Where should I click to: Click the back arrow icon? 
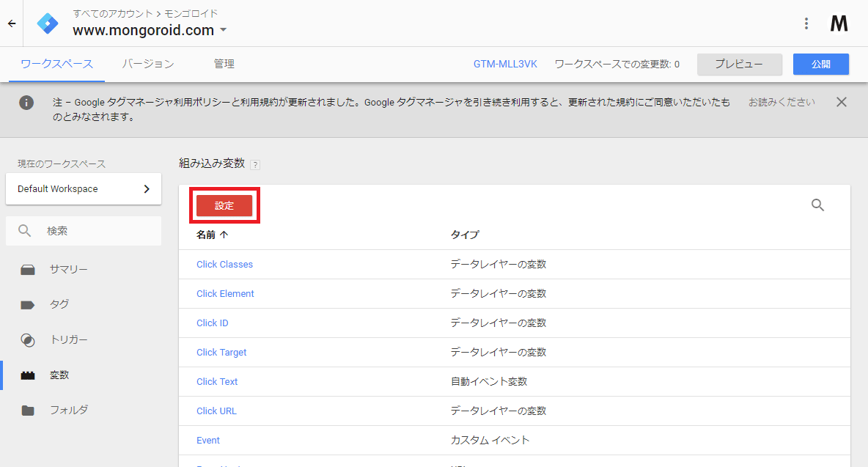(x=12, y=23)
